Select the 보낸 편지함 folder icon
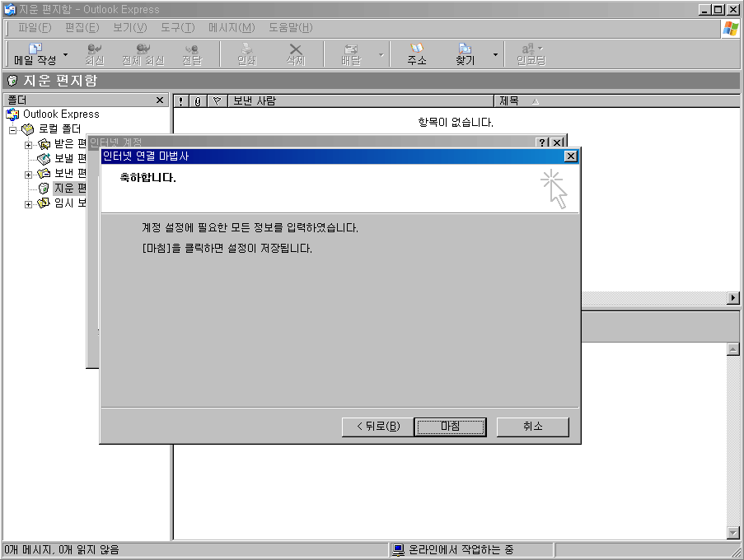The image size is (744, 560). coord(44,174)
